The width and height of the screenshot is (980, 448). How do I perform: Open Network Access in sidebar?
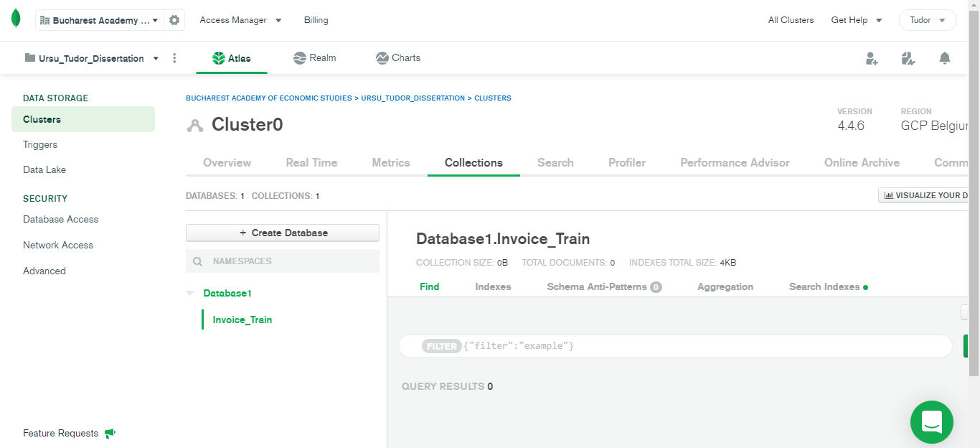coord(58,245)
